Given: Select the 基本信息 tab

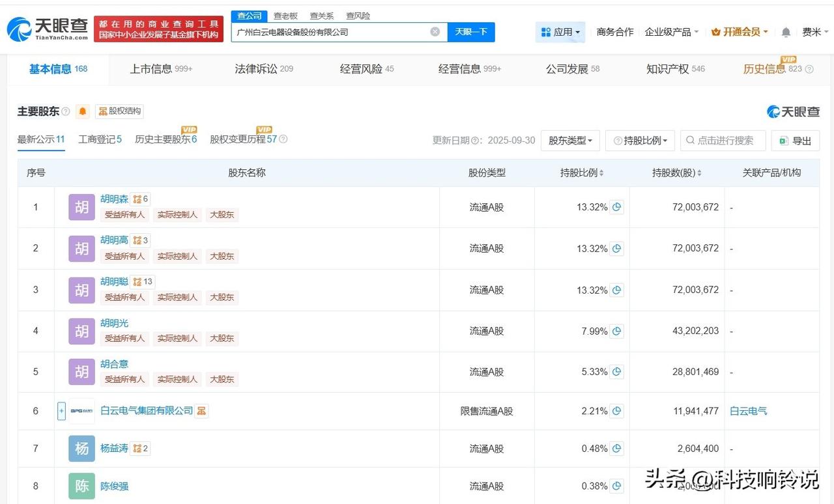Looking at the screenshot, I should 58,69.
